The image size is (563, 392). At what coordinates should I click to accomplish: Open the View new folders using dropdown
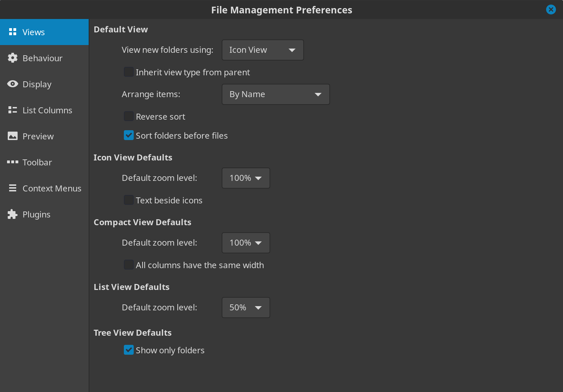[x=262, y=50]
